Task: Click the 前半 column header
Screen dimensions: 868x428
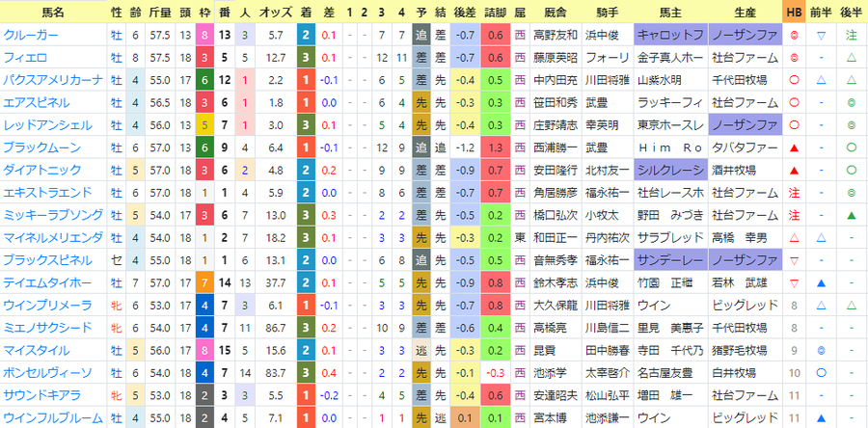Action: (x=822, y=12)
